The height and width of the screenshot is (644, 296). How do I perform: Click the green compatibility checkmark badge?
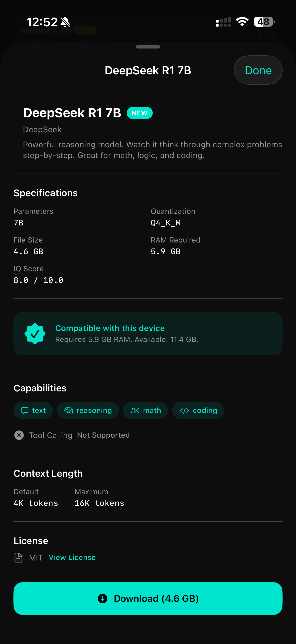[35, 333]
